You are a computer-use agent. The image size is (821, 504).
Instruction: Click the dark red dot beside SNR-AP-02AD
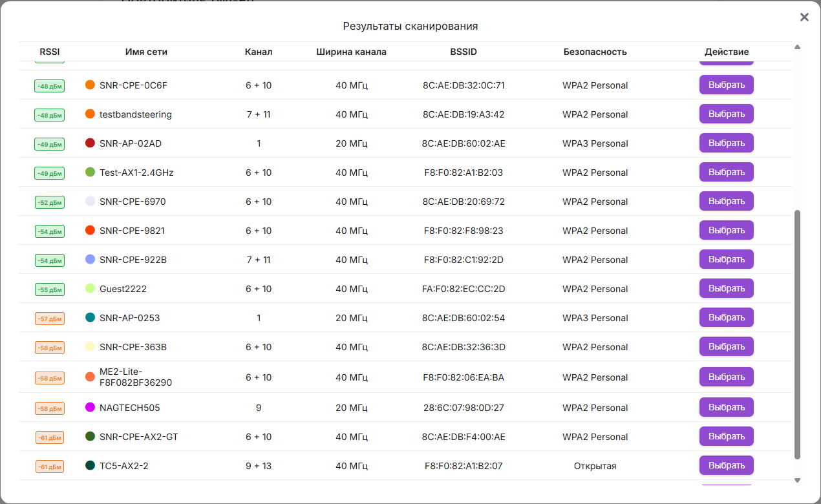click(x=91, y=143)
